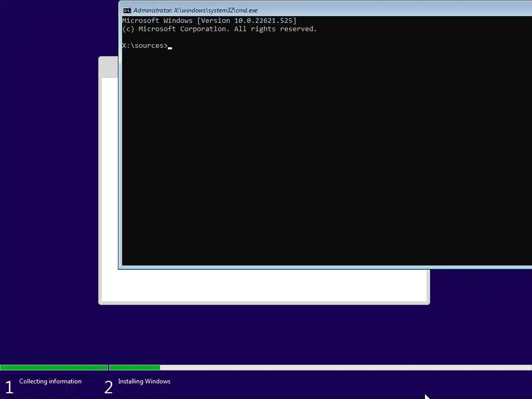Image resolution: width=532 pixels, height=399 pixels.
Task: Select the setup dialog behind the cmd window
Action: coord(264,287)
